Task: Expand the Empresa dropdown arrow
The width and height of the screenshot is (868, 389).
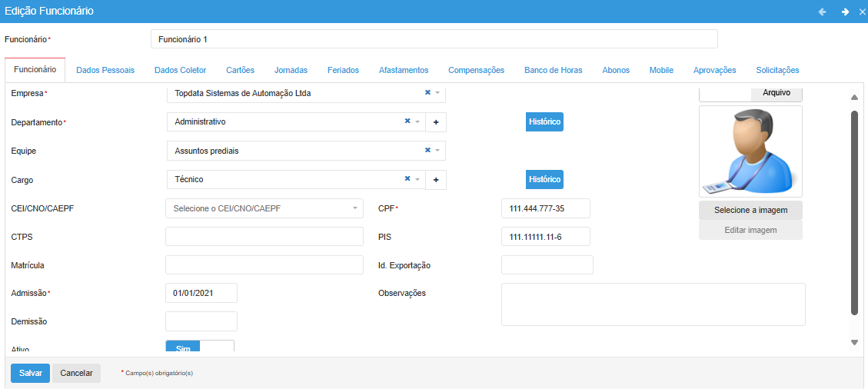Action: click(x=437, y=93)
